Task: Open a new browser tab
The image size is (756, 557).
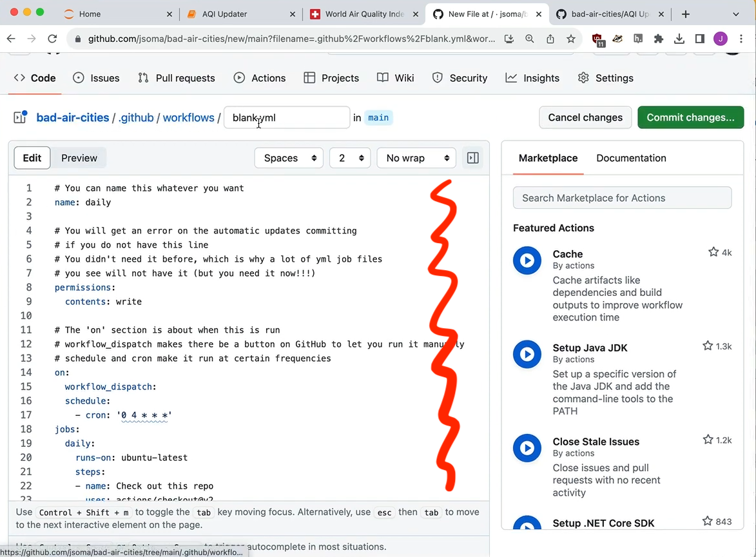Action: click(686, 14)
